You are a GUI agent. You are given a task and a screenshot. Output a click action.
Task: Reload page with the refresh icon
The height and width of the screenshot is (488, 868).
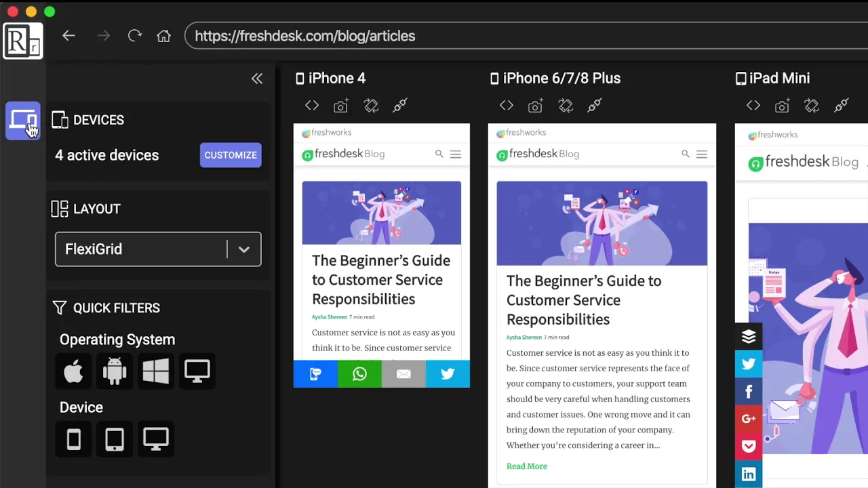pyautogui.click(x=135, y=36)
